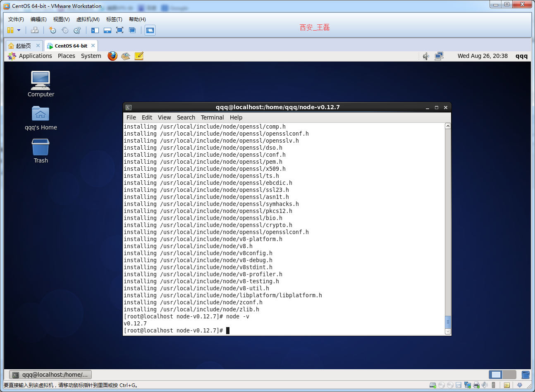
Task: Suspend the virtual machine using the pause icon
Action: 10,30
